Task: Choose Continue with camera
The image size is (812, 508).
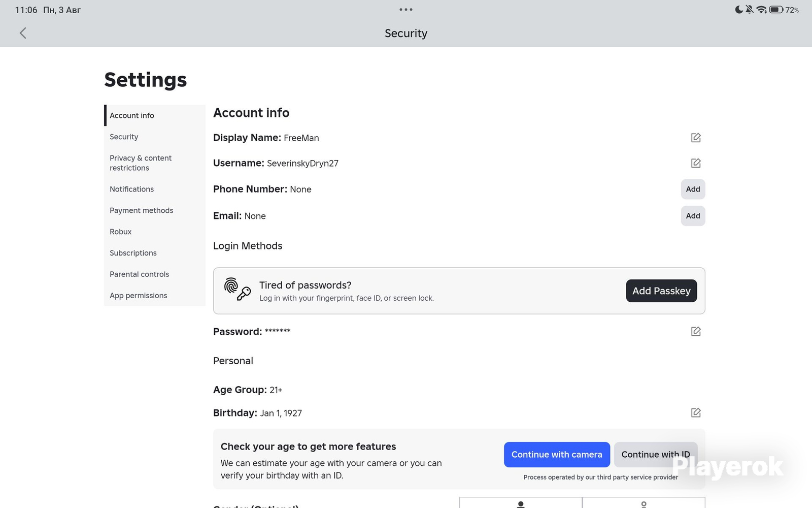Action: pos(557,455)
